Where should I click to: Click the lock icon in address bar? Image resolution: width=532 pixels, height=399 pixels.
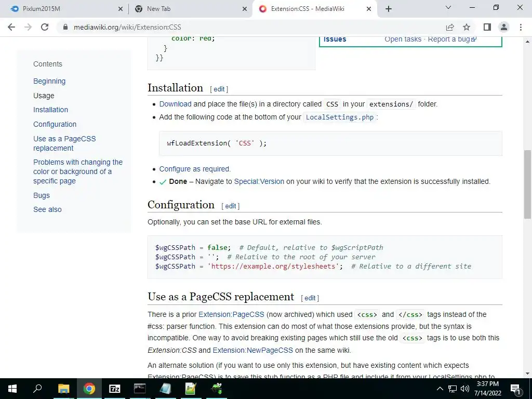[x=65, y=27]
